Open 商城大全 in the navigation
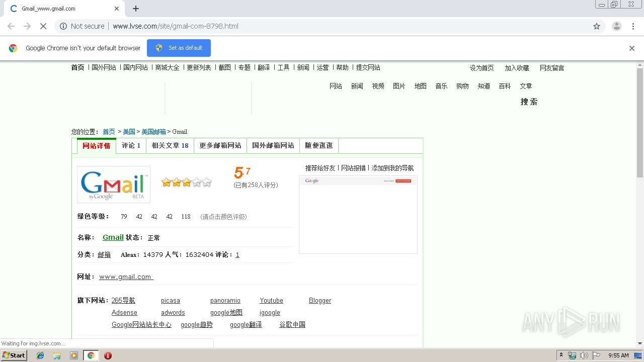This screenshot has width=644, height=362. click(168, 67)
